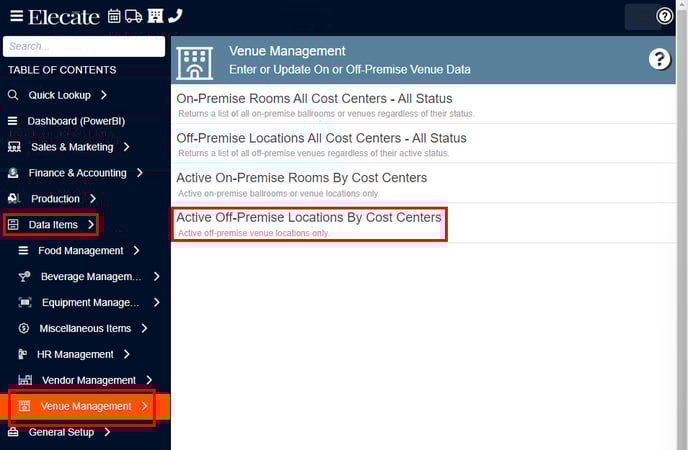688x450 pixels.
Task: Open On-Premise Rooms All Cost Centers report
Action: tap(314, 98)
